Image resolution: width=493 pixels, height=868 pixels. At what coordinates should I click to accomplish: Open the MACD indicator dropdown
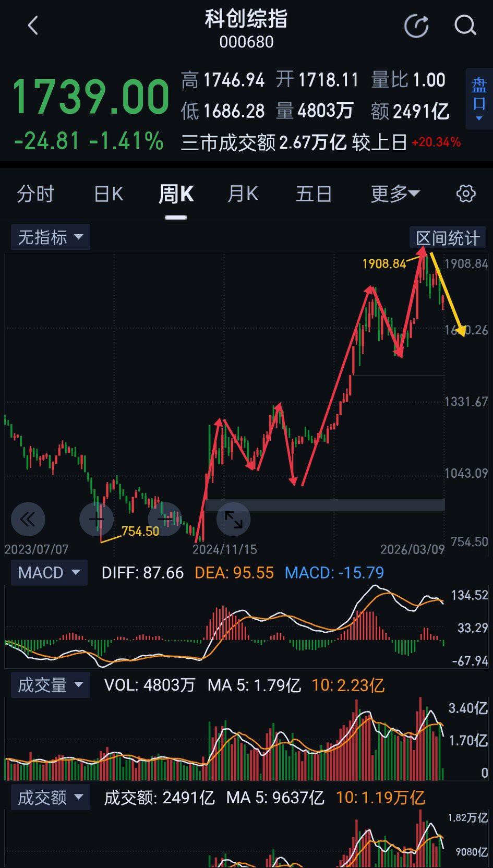[x=50, y=573]
